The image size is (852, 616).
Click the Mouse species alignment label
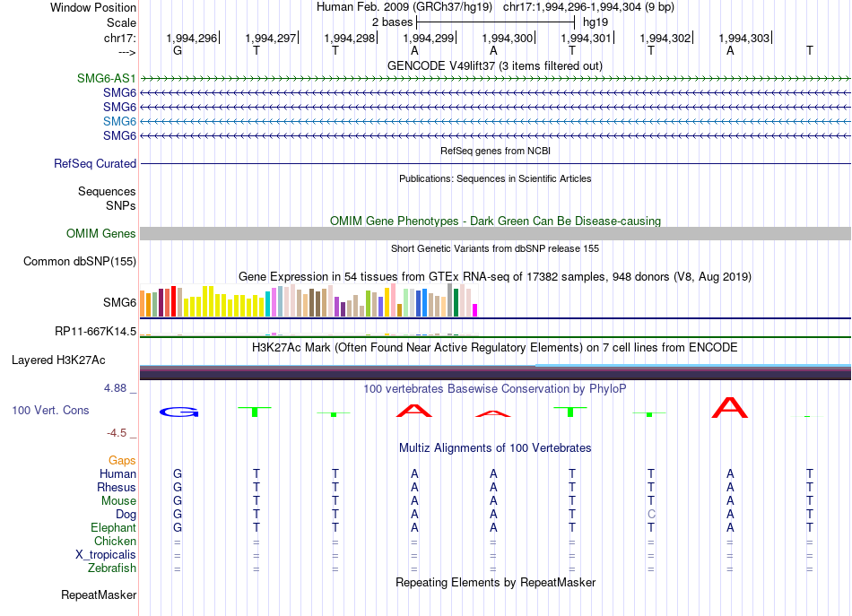(119, 501)
